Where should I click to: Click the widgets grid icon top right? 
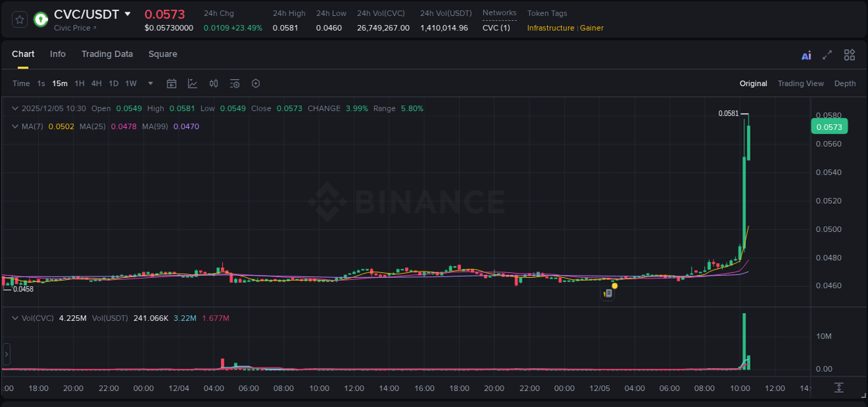tap(849, 55)
